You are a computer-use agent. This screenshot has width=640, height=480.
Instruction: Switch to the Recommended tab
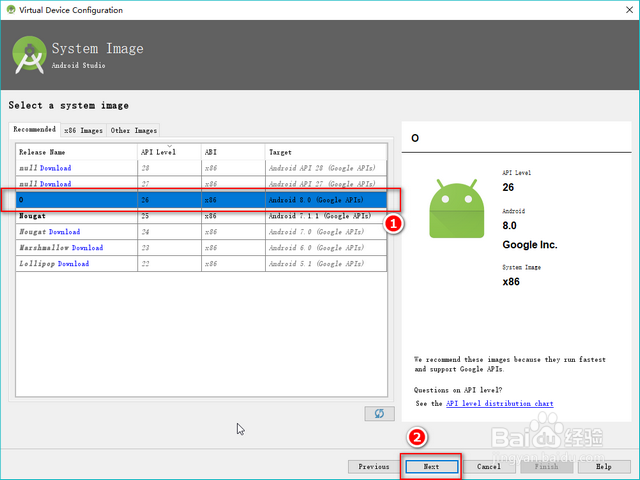click(x=35, y=129)
